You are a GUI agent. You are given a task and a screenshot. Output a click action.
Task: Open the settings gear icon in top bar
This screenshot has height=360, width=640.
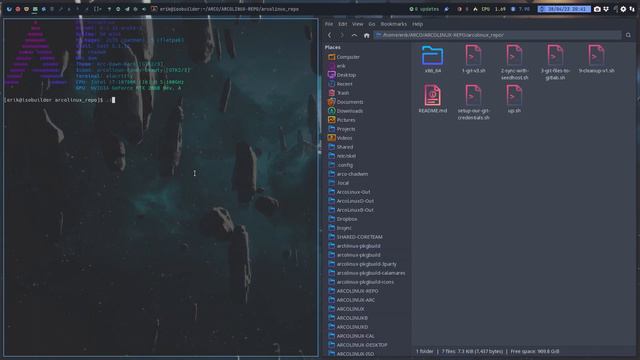click(623, 9)
